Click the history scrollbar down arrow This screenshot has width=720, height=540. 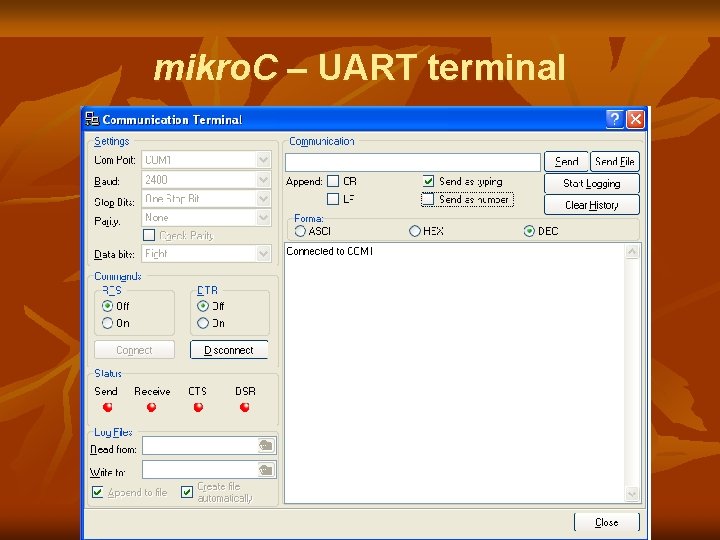point(632,494)
